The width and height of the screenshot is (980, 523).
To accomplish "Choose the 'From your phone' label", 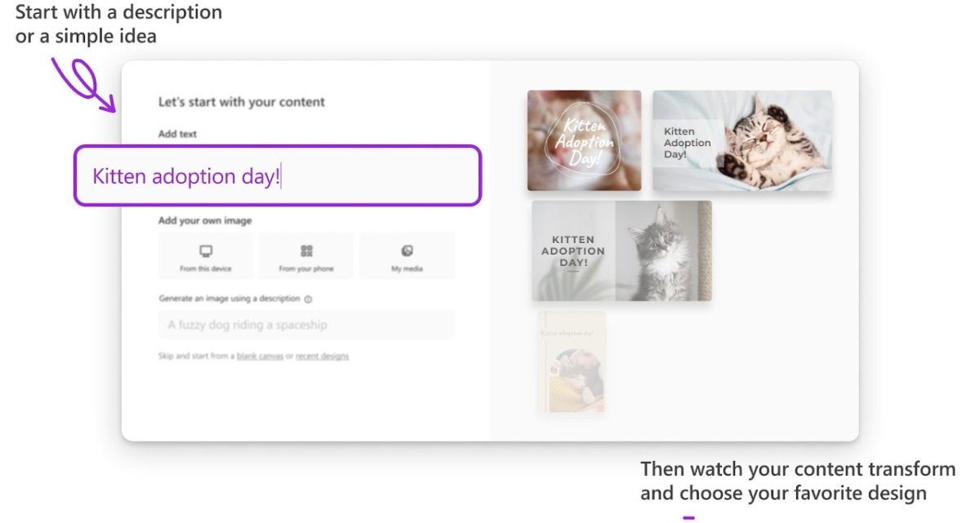I will tap(306, 268).
